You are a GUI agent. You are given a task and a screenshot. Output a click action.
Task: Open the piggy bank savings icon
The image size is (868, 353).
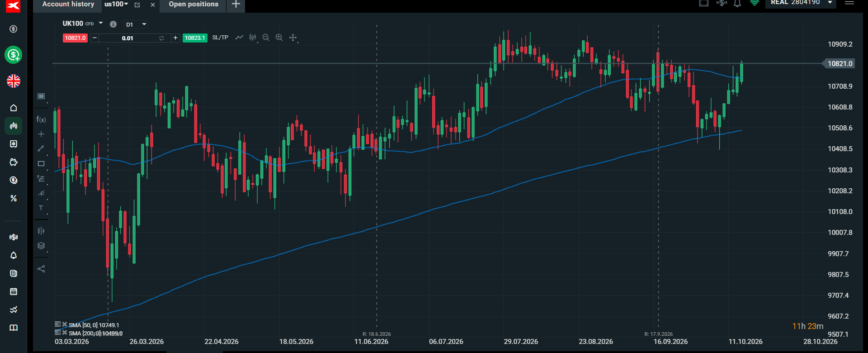click(x=14, y=162)
